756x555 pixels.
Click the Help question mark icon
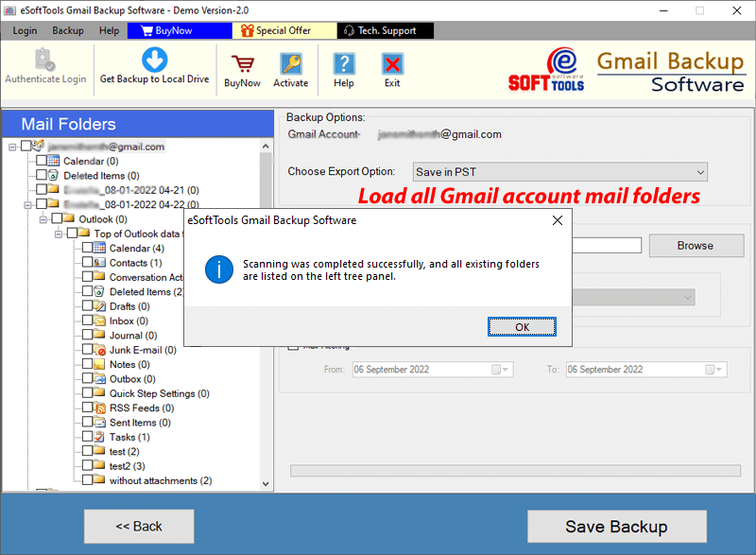(x=343, y=62)
